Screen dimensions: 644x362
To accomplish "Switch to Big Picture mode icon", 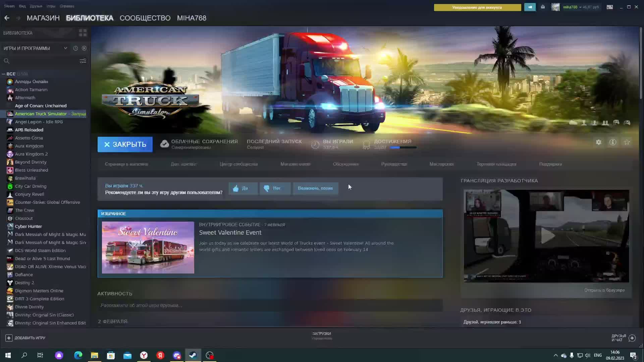I will (609, 7).
